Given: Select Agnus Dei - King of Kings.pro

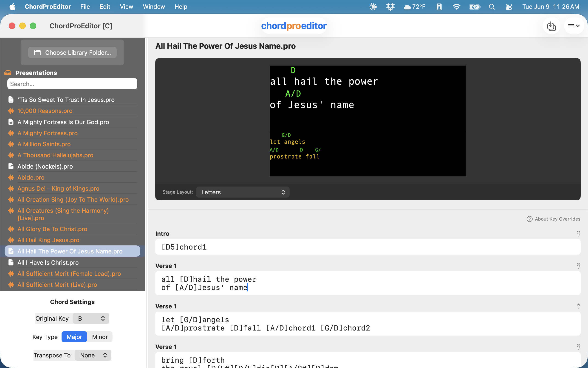Looking at the screenshot, I should pyautogui.click(x=72, y=188).
